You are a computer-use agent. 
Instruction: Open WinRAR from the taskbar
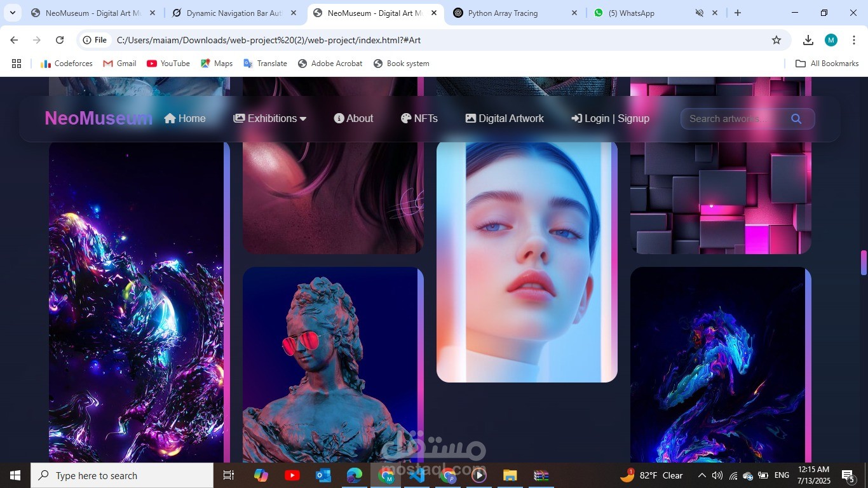click(x=541, y=475)
